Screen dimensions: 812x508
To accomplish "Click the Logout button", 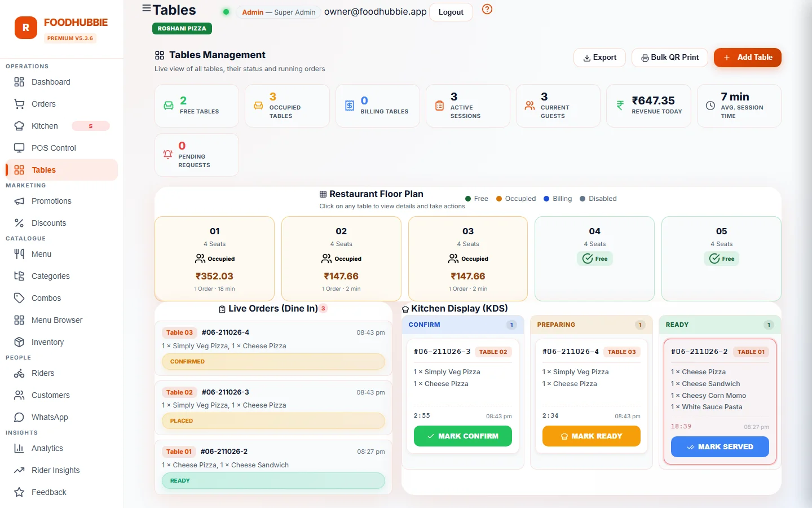I will pyautogui.click(x=451, y=12).
